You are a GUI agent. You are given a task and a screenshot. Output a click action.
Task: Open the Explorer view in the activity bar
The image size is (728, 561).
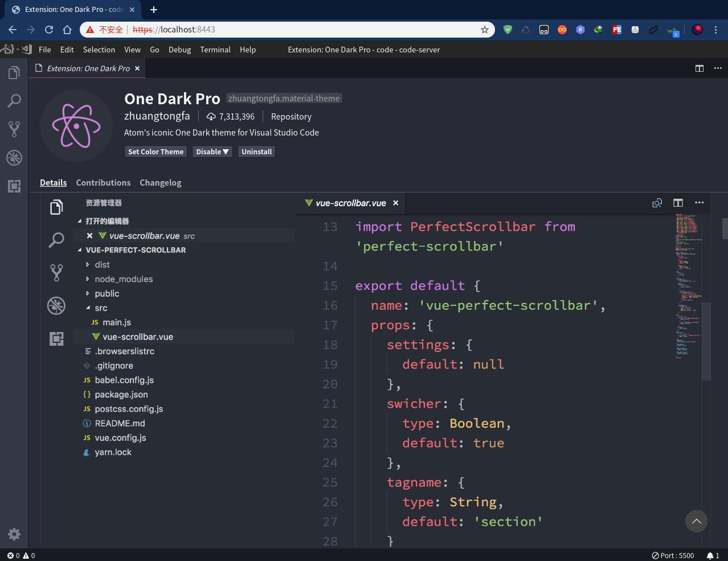14,72
